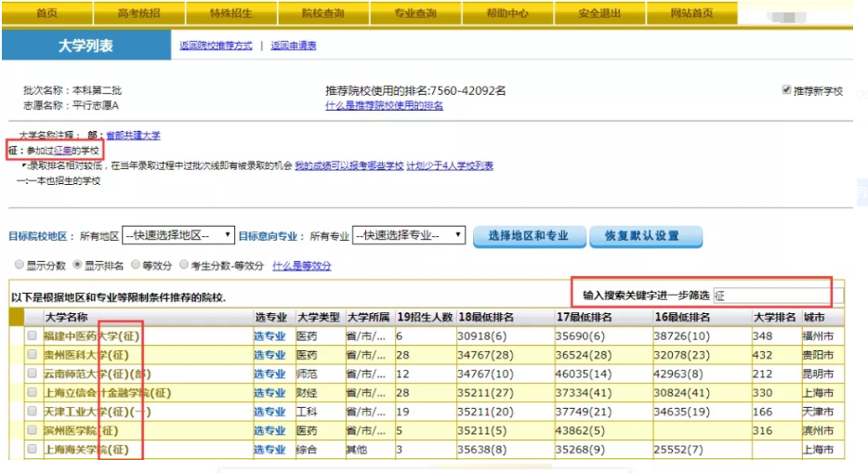Click 安全退出 to log out

pos(599,13)
